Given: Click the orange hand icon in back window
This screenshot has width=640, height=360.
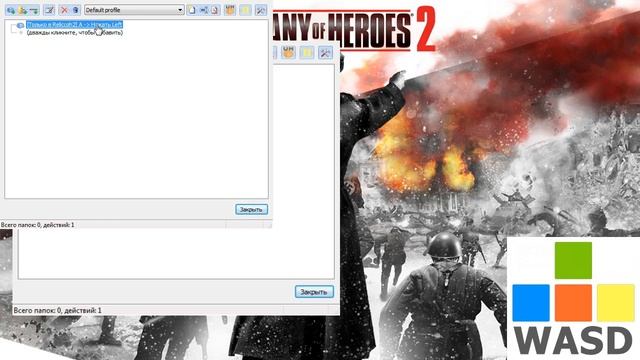Looking at the screenshot, I should point(289,53).
